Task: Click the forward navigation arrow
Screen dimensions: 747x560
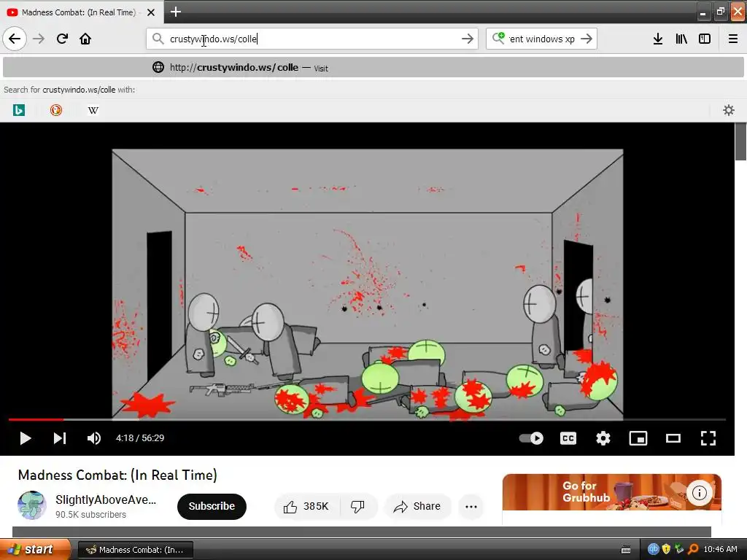Action: (x=39, y=39)
